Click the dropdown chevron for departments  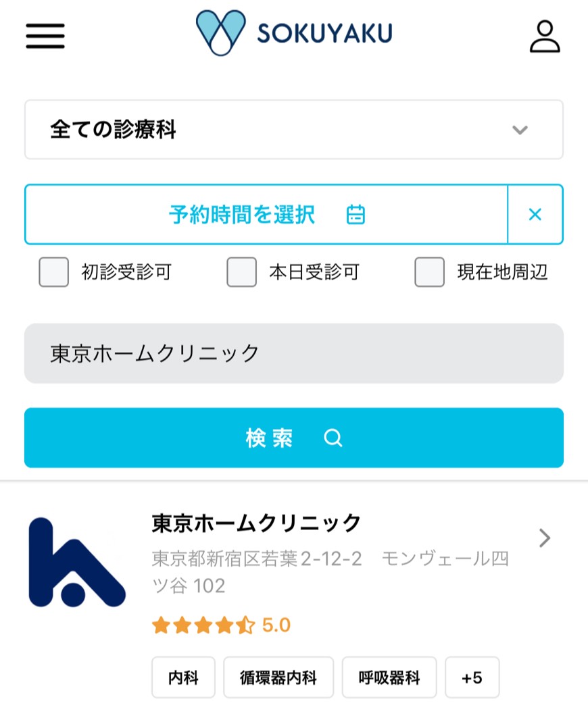pos(520,130)
